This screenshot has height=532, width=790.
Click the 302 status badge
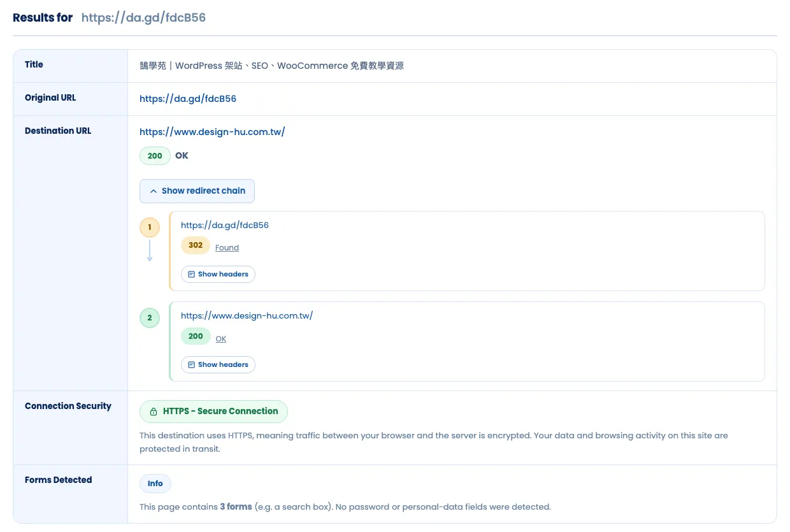[196, 245]
